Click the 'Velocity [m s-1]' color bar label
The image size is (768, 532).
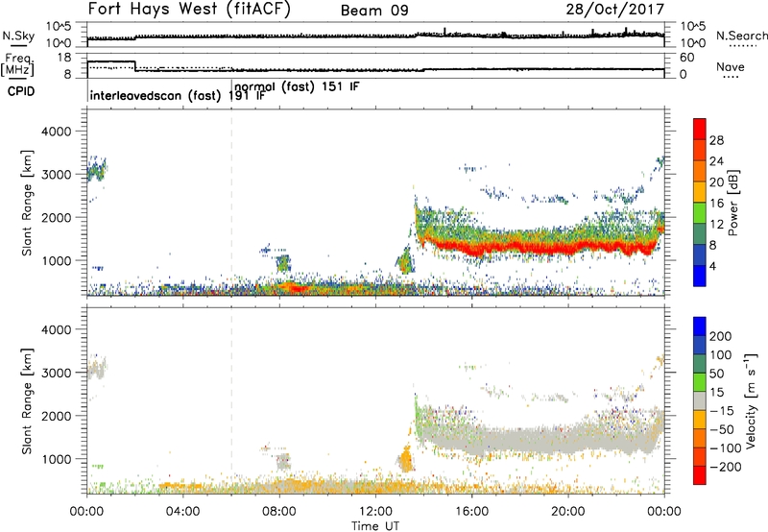pyautogui.click(x=751, y=400)
